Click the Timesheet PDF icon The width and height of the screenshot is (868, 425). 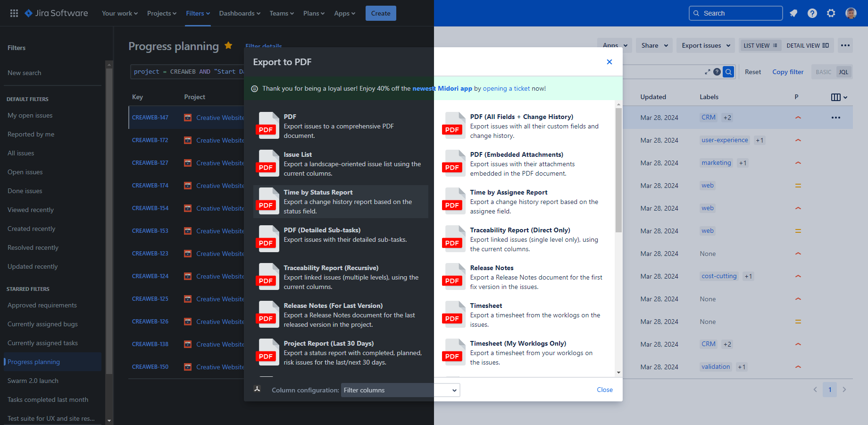point(454,314)
